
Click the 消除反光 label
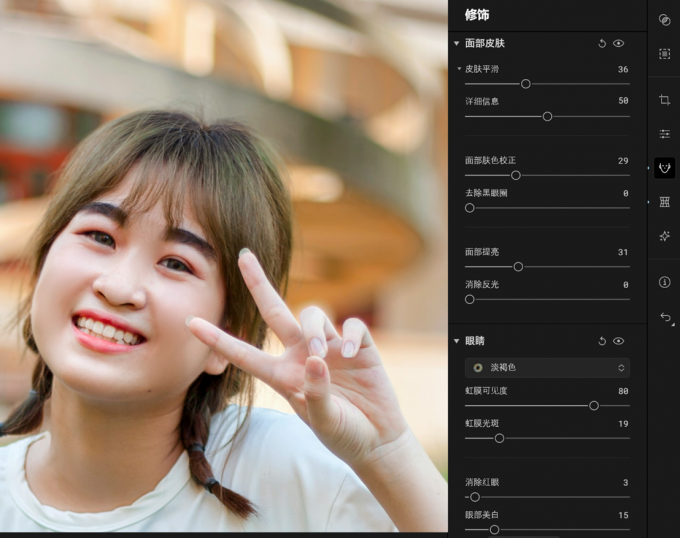pos(482,284)
